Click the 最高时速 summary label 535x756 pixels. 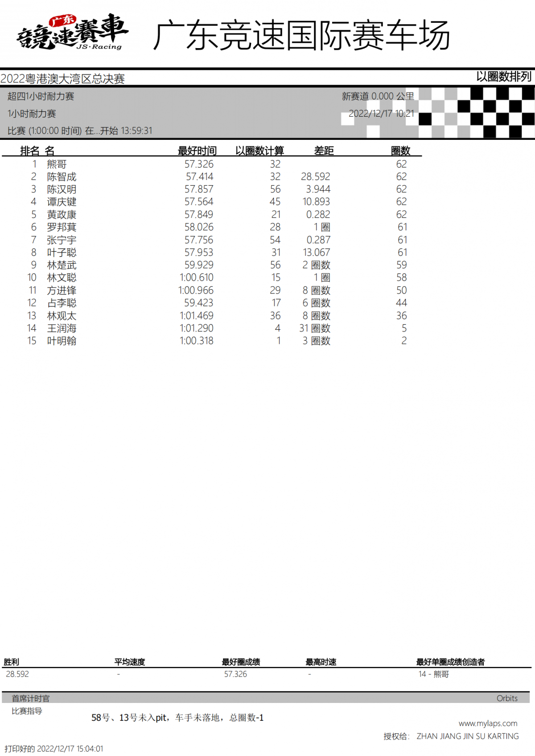321,662
